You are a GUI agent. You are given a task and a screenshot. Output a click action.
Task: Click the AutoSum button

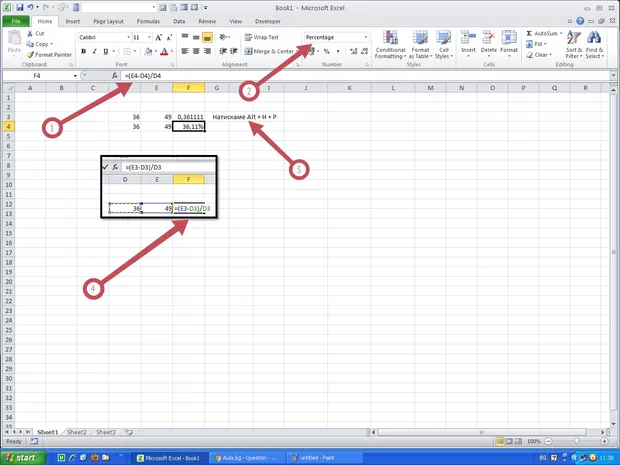(542, 34)
